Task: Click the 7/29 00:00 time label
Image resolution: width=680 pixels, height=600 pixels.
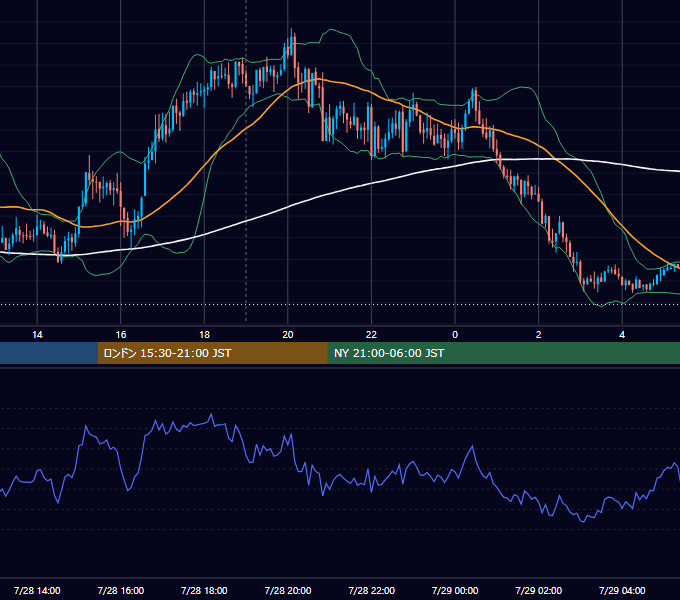Action: pyautogui.click(x=455, y=590)
